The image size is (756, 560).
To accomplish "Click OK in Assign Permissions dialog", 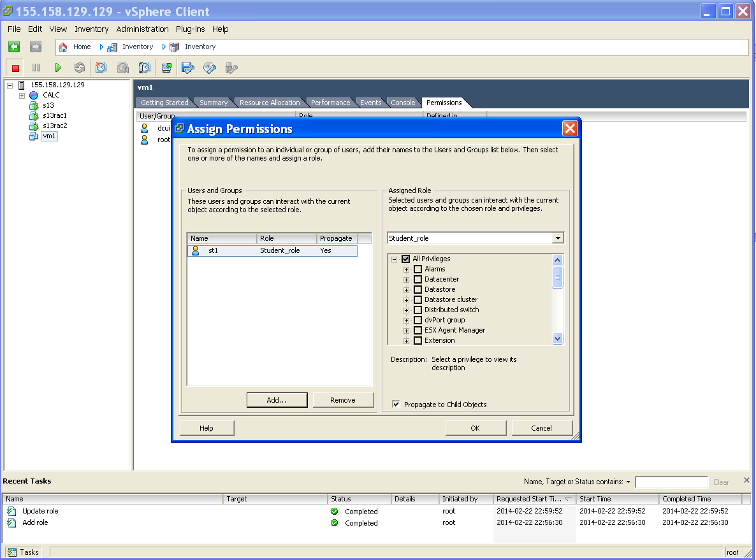I will click(x=476, y=428).
